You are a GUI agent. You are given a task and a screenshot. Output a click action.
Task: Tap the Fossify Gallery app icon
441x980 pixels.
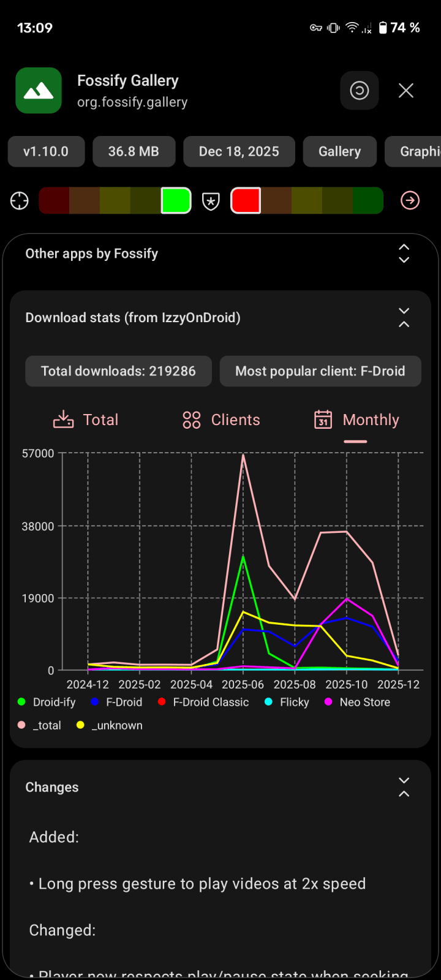(x=38, y=91)
